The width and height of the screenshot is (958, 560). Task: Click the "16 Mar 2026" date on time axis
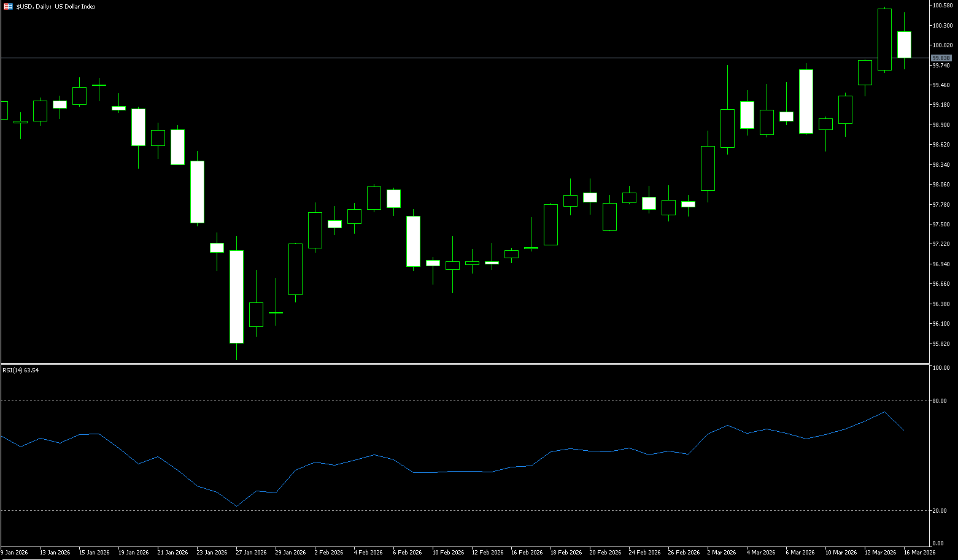919,553
